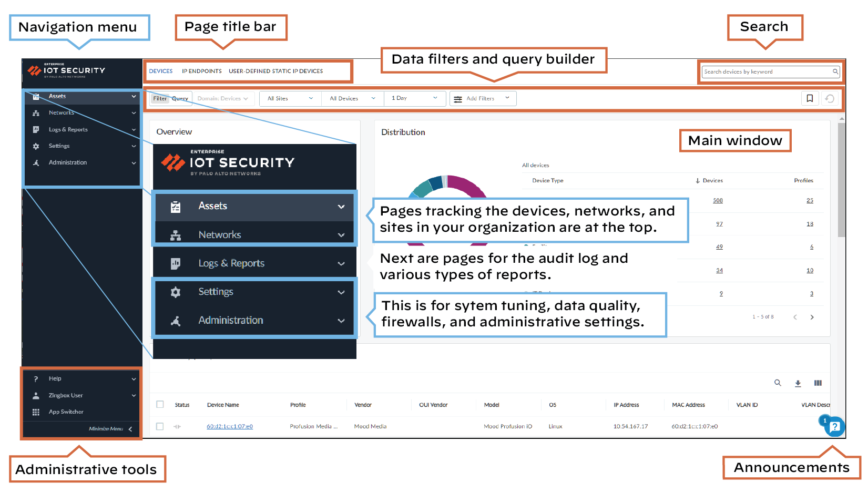Open the Domain: Devices dropdown

tap(223, 98)
